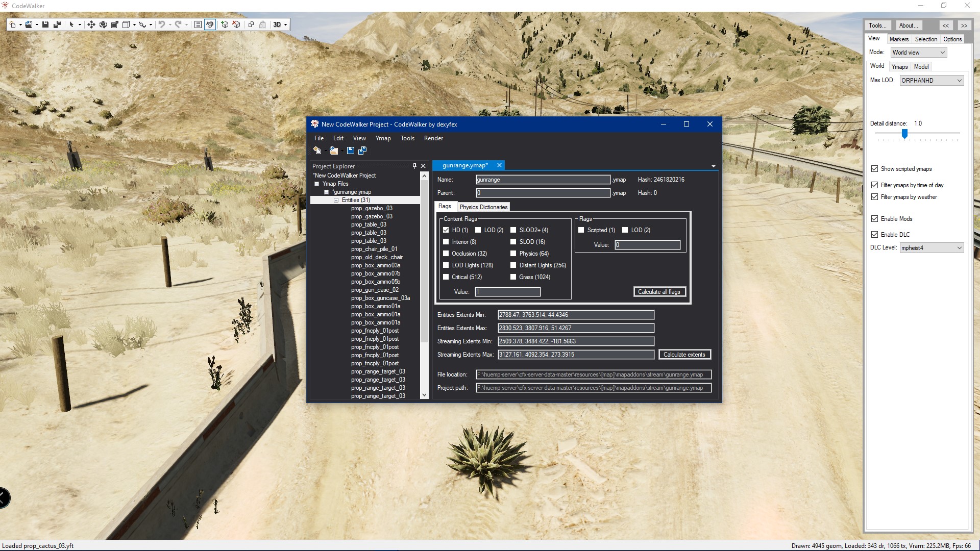This screenshot has height=551, width=980.
Task: Click the Undo arrow icon
Action: click(161, 24)
